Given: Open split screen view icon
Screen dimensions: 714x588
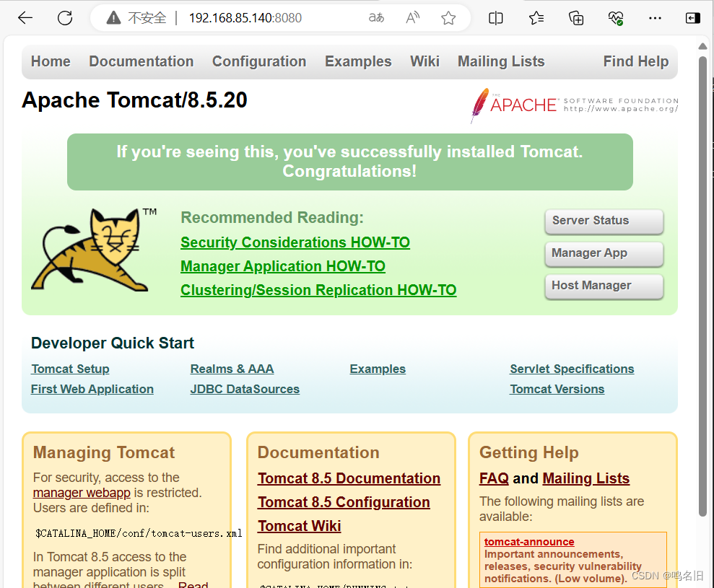Looking at the screenshot, I should (495, 18).
